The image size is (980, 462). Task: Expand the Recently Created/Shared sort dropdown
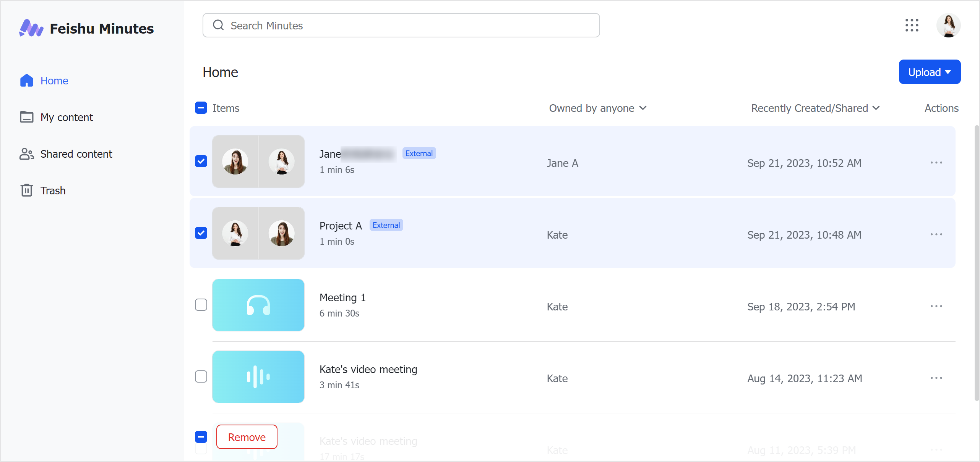tap(816, 108)
